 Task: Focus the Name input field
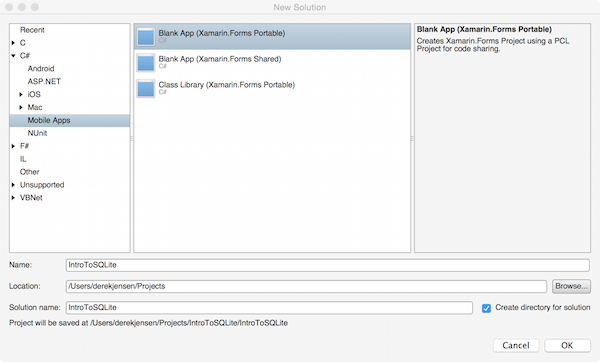click(328, 265)
